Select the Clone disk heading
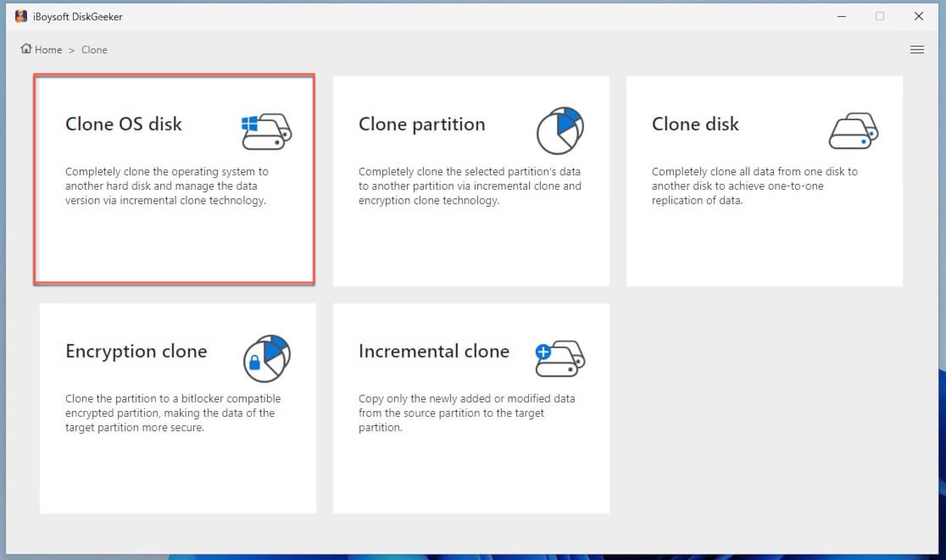 pos(695,124)
